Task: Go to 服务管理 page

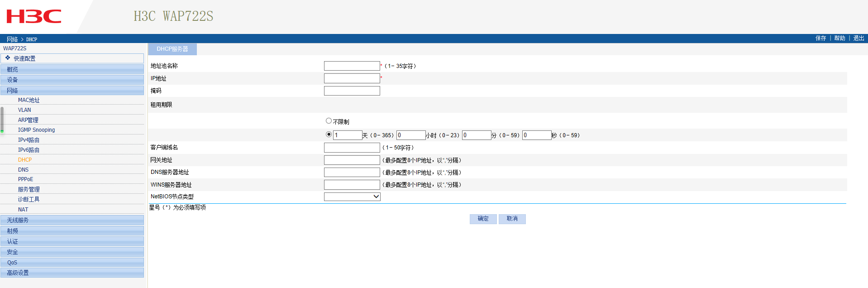Action: pos(29,189)
